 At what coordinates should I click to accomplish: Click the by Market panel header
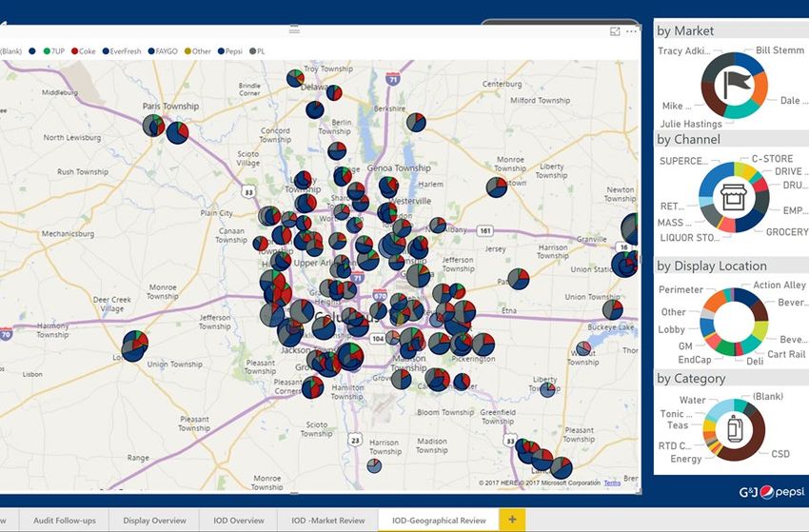click(731, 31)
